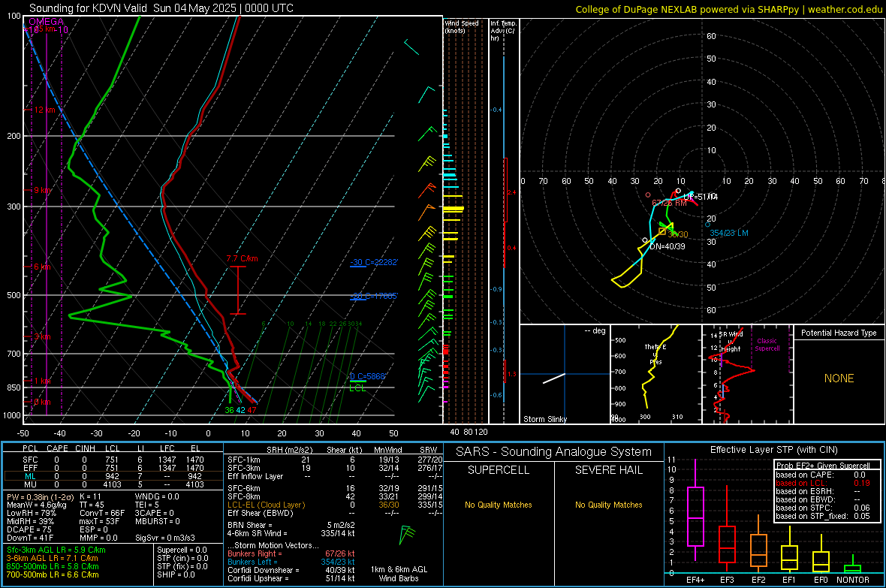The width and height of the screenshot is (886, 588).
Task: Click the cyan 'Bunkers Left =' label
Action: [x=252, y=562]
